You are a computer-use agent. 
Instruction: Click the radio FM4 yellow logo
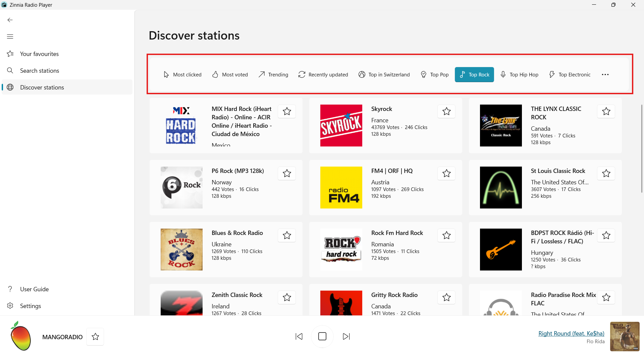(341, 187)
